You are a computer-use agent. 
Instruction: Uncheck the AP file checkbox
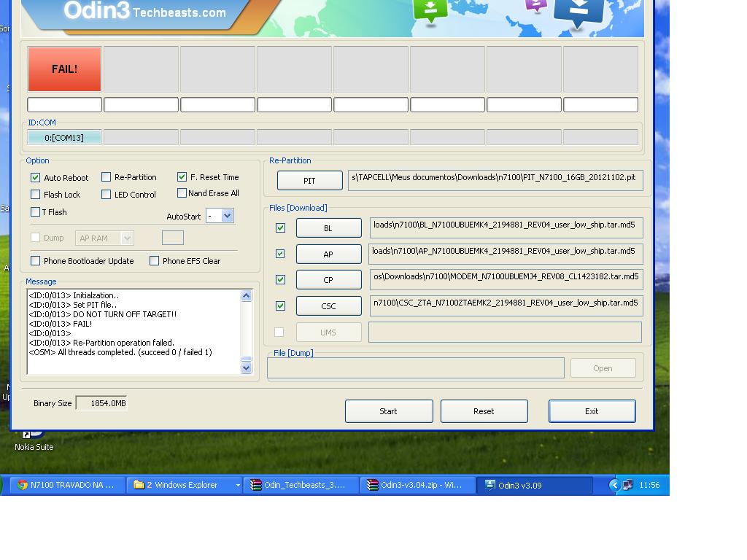click(x=281, y=254)
